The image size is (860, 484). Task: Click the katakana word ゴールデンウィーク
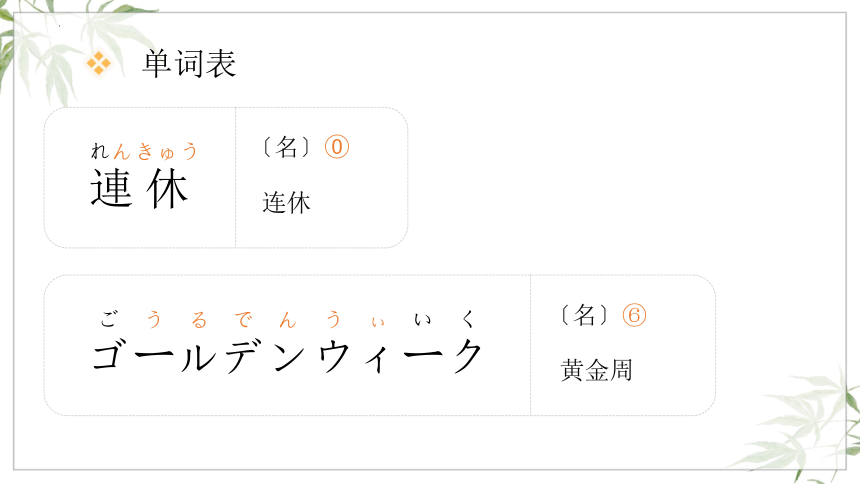[287, 356]
